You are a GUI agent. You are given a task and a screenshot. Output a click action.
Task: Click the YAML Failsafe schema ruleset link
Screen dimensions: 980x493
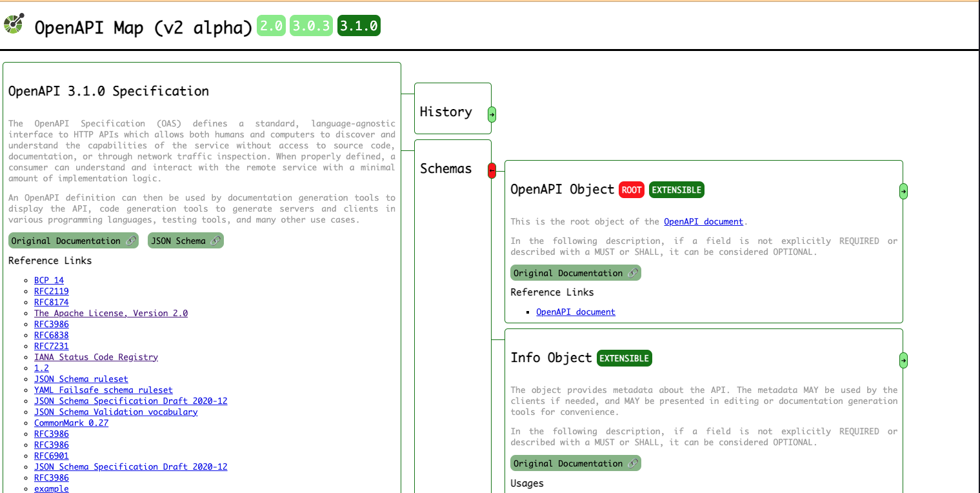[103, 390]
